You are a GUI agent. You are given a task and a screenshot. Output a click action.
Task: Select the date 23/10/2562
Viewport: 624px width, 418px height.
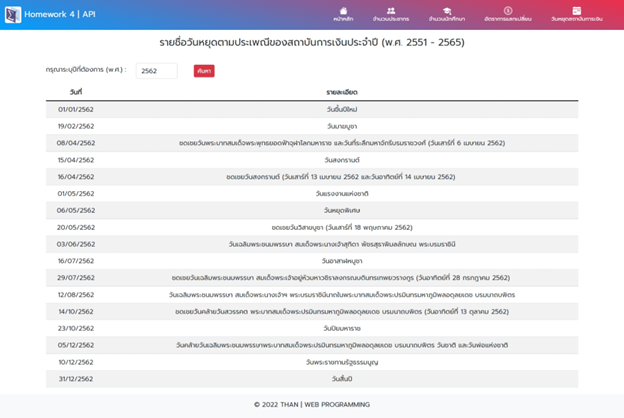76,328
